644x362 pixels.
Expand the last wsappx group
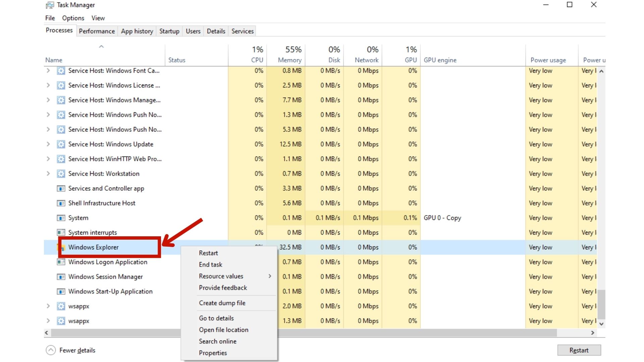click(x=48, y=321)
